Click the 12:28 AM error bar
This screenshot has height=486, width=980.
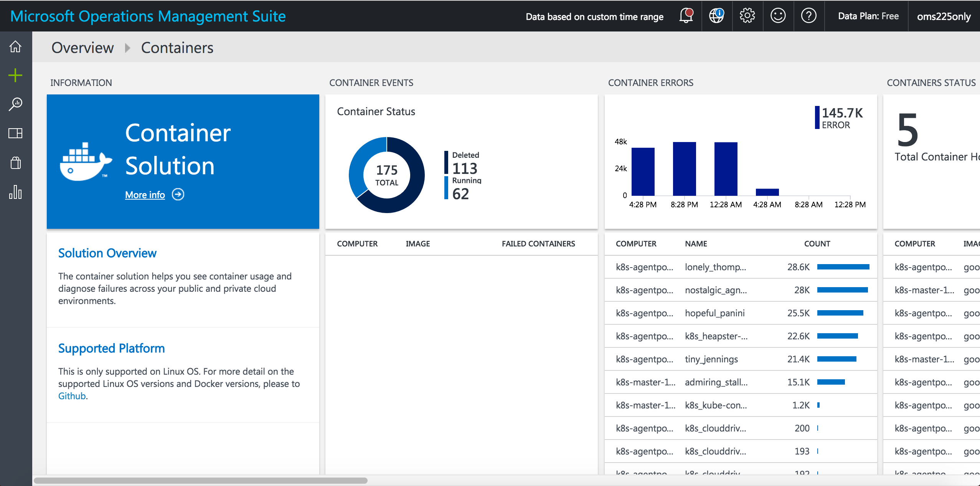point(726,169)
